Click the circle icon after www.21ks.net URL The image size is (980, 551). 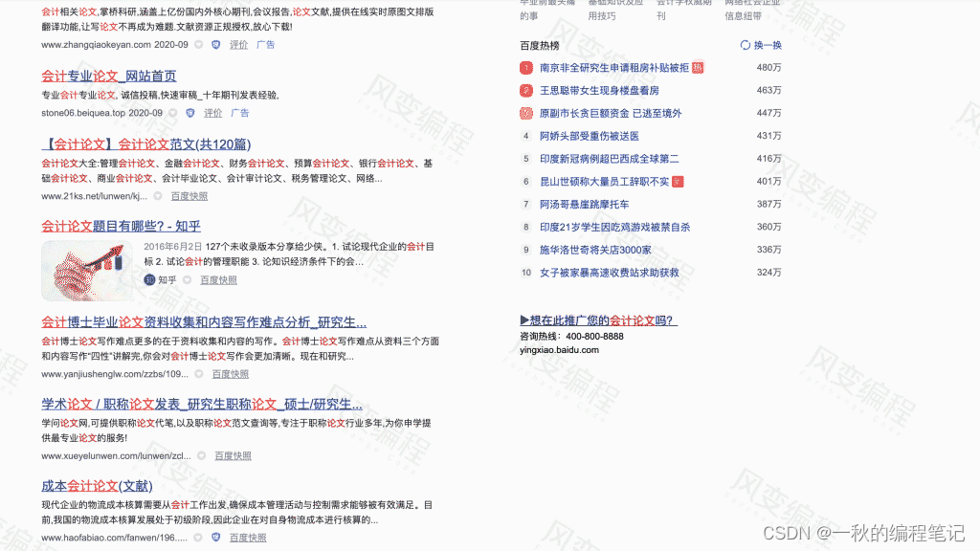[x=158, y=196]
